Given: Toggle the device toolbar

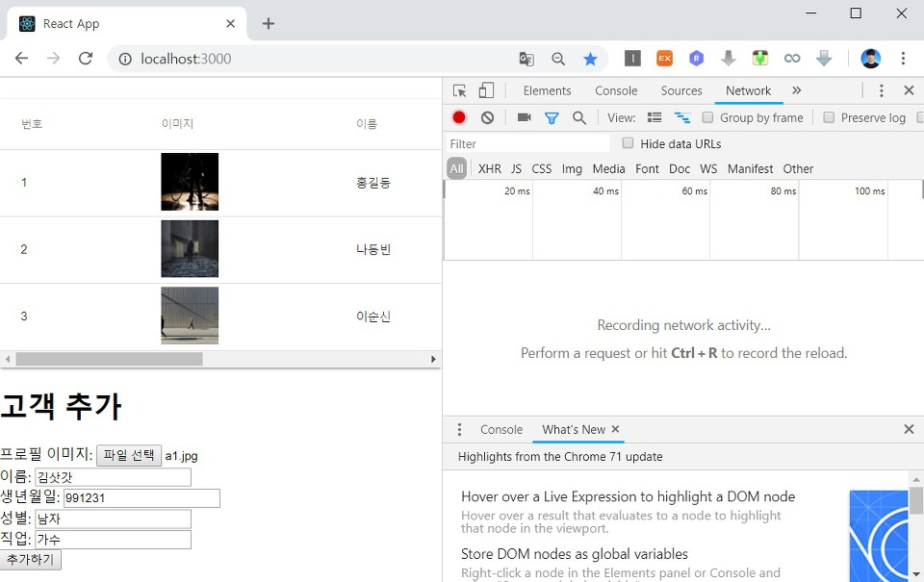Looking at the screenshot, I should coord(484,89).
